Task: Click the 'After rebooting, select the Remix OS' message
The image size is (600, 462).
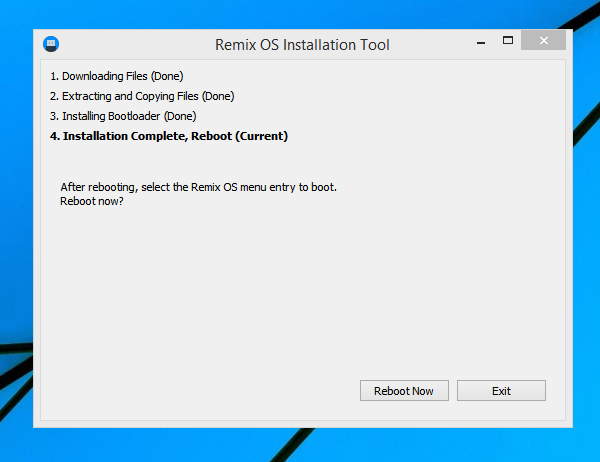Action: coord(199,187)
